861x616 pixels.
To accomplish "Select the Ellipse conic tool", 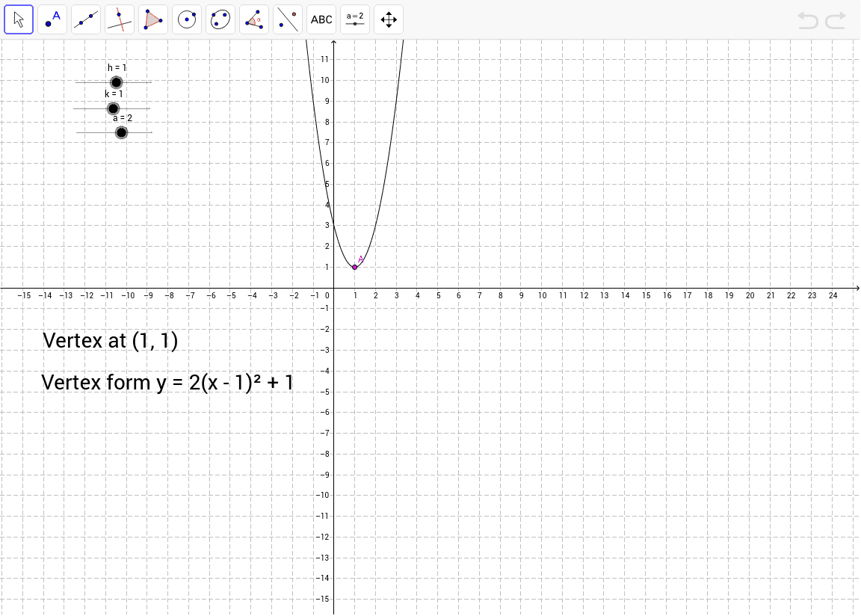I will pos(220,19).
